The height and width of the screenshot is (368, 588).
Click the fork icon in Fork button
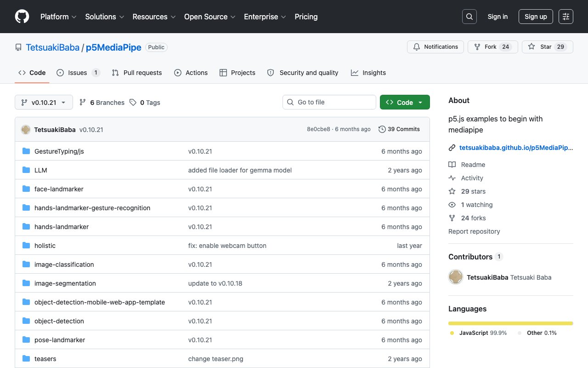(x=477, y=47)
